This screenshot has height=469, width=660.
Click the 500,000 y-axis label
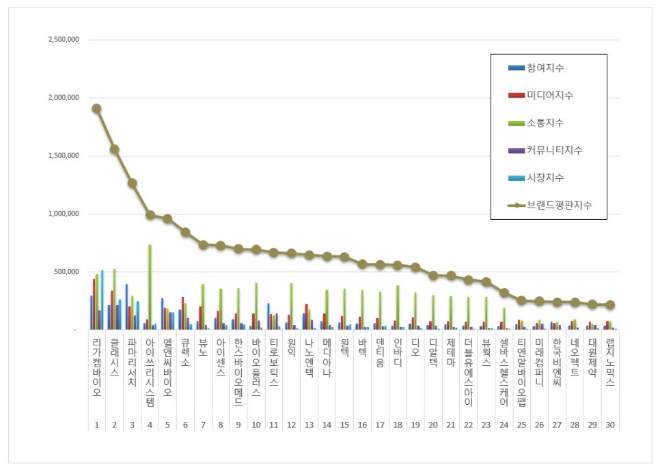click(x=67, y=272)
